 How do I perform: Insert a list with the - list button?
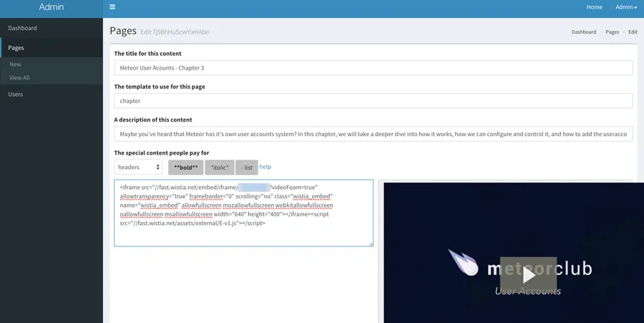tap(247, 168)
